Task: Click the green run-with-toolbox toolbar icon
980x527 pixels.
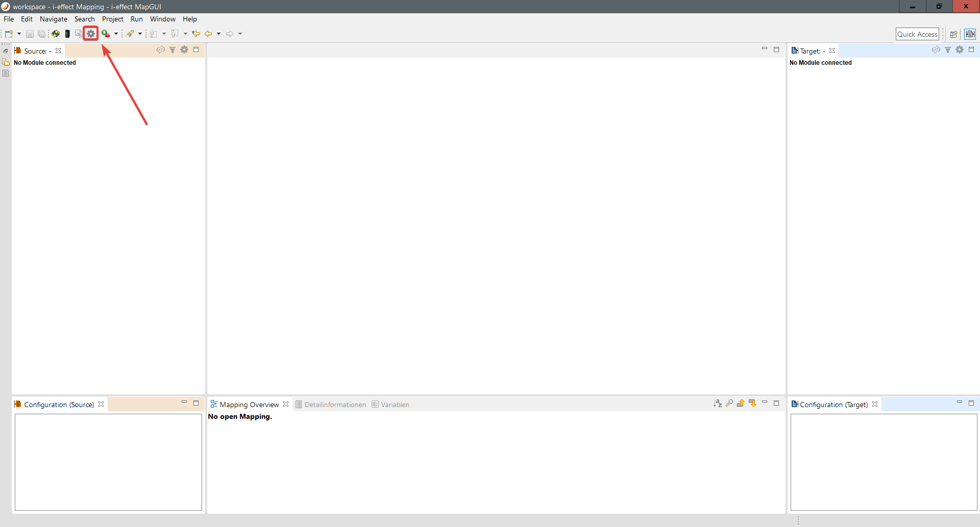Action: coord(105,34)
